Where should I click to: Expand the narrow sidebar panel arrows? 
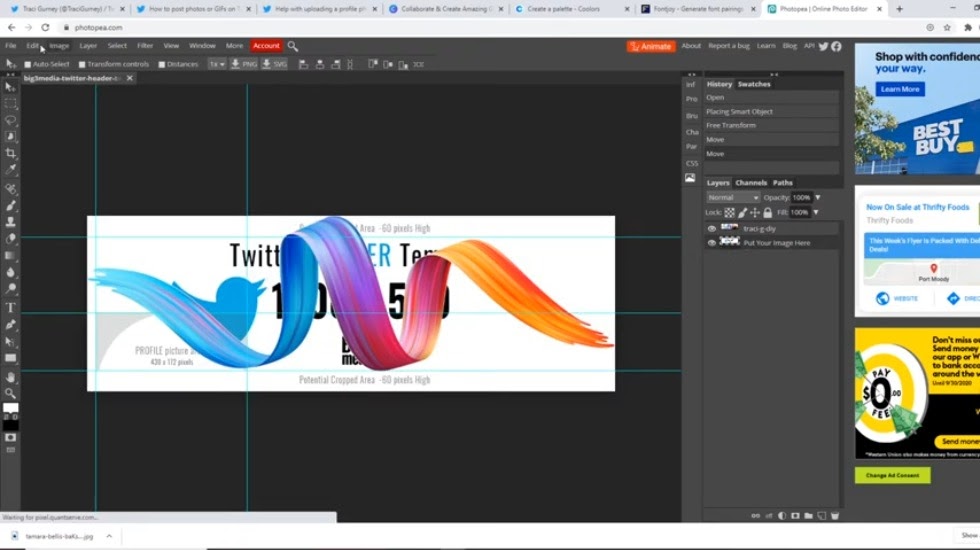point(691,74)
